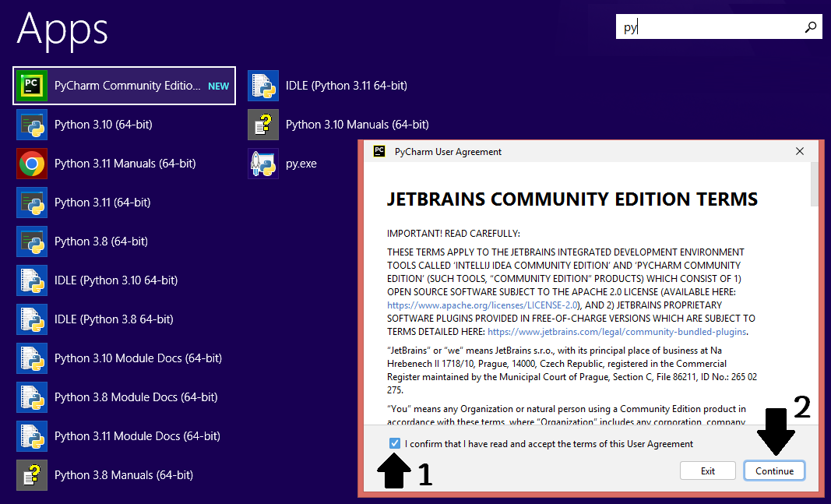The height and width of the screenshot is (504, 831).
Task: Launch Python 3.11 (64-bit) icon
Action: coord(32,203)
